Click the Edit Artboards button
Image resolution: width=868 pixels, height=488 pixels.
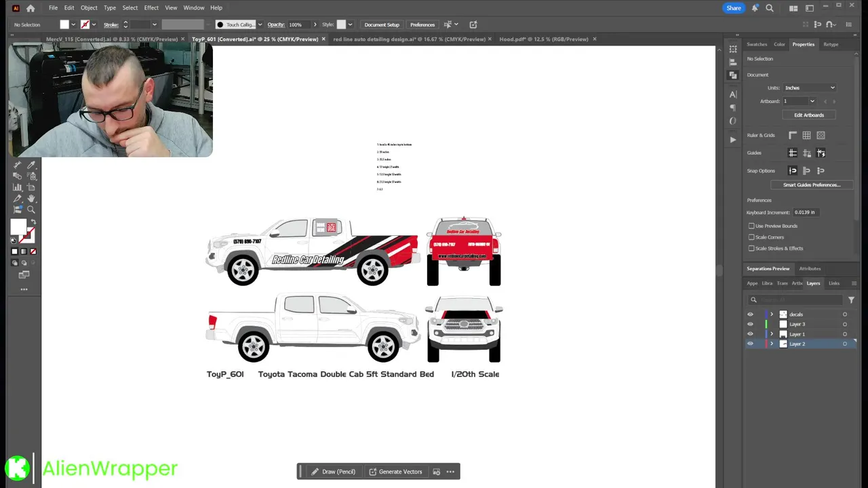[x=809, y=115]
